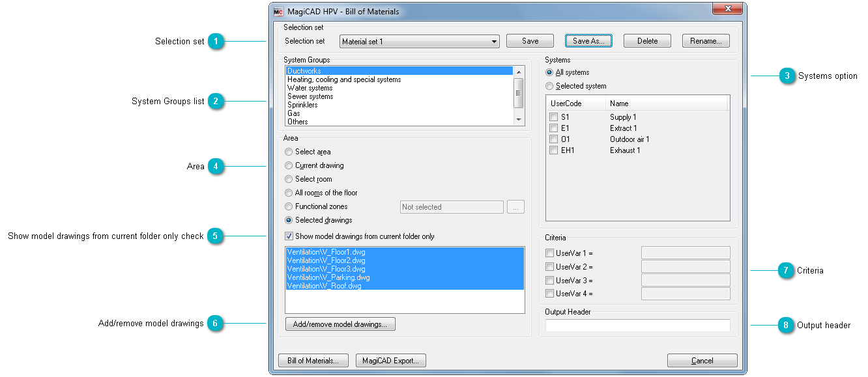Select Ductworks in System Groups
The image size is (868, 377).
coord(399,71)
